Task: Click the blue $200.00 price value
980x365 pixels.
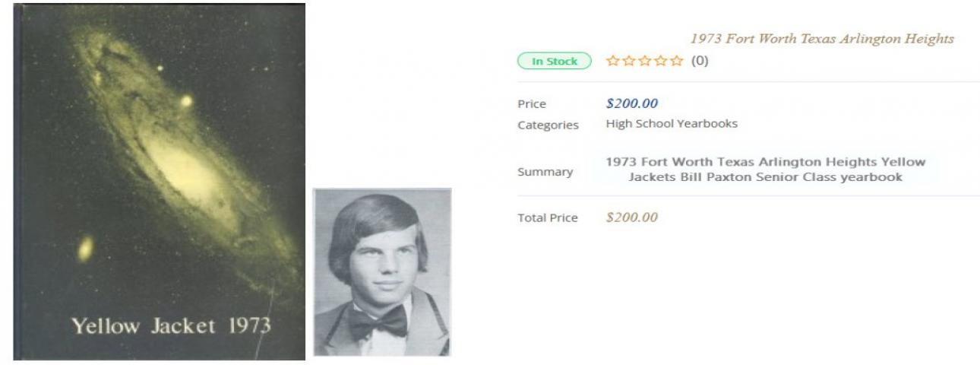Action: 632,103
